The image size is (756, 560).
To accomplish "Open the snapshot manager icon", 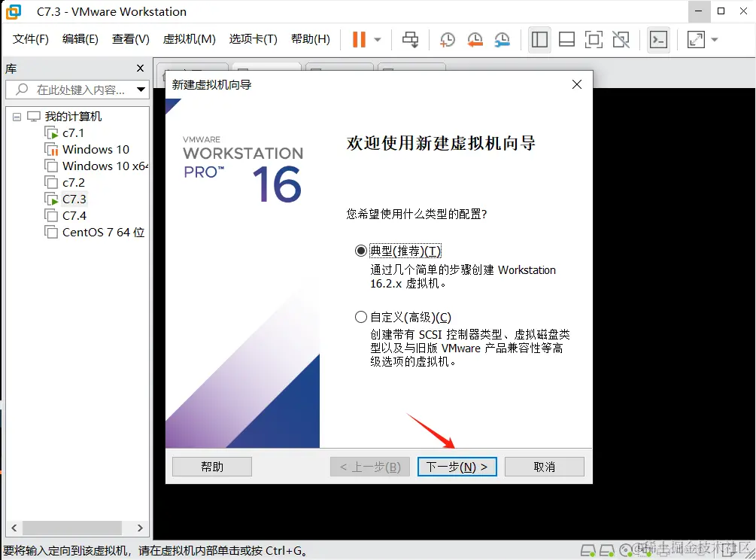I will [x=502, y=40].
